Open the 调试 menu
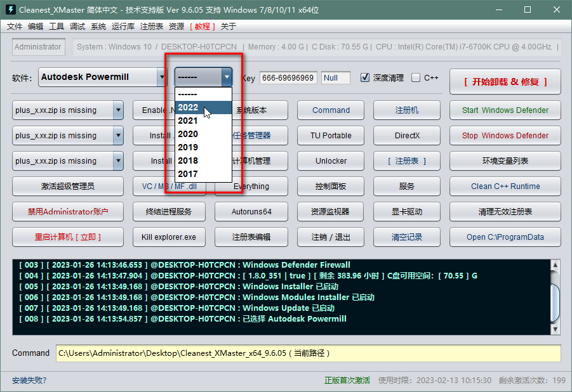Screen dimensions: 572x392 point(77,26)
